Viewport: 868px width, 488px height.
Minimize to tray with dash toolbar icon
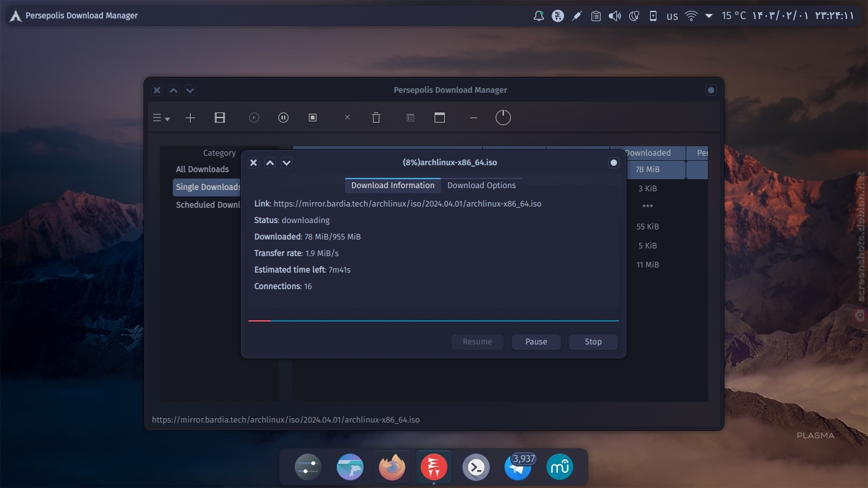473,118
